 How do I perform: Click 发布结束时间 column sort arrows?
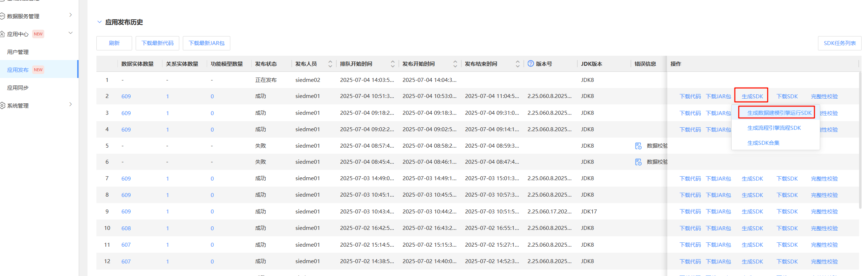[x=518, y=64]
